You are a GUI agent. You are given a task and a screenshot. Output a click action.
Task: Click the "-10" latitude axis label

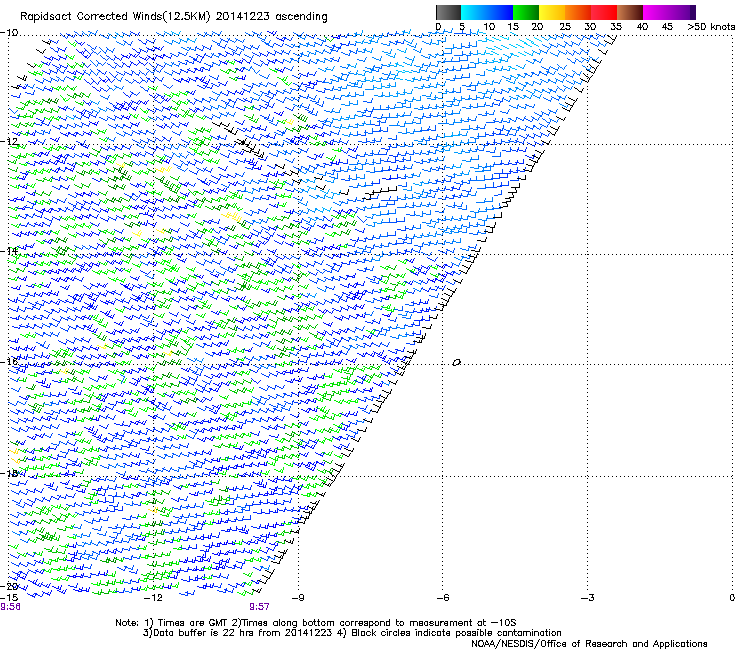[x=9, y=33]
